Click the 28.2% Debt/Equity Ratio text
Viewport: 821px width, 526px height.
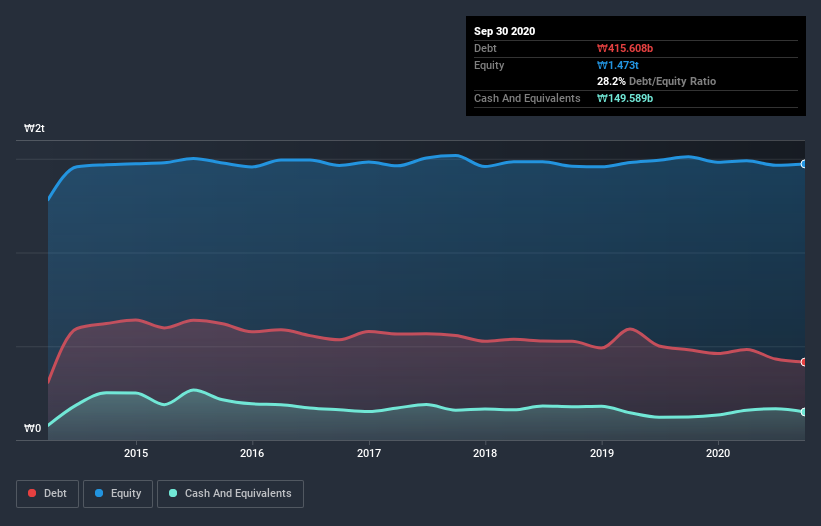657,81
